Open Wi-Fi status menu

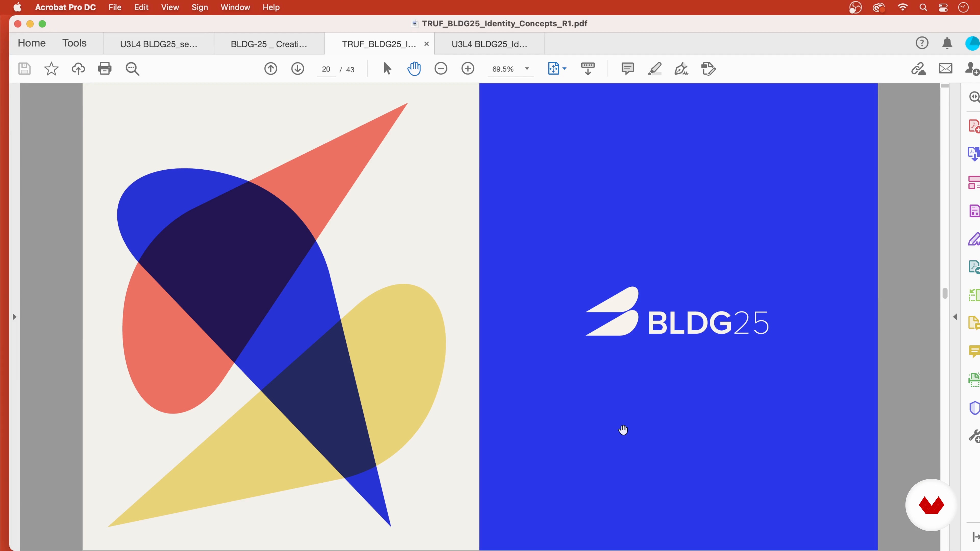coord(902,8)
